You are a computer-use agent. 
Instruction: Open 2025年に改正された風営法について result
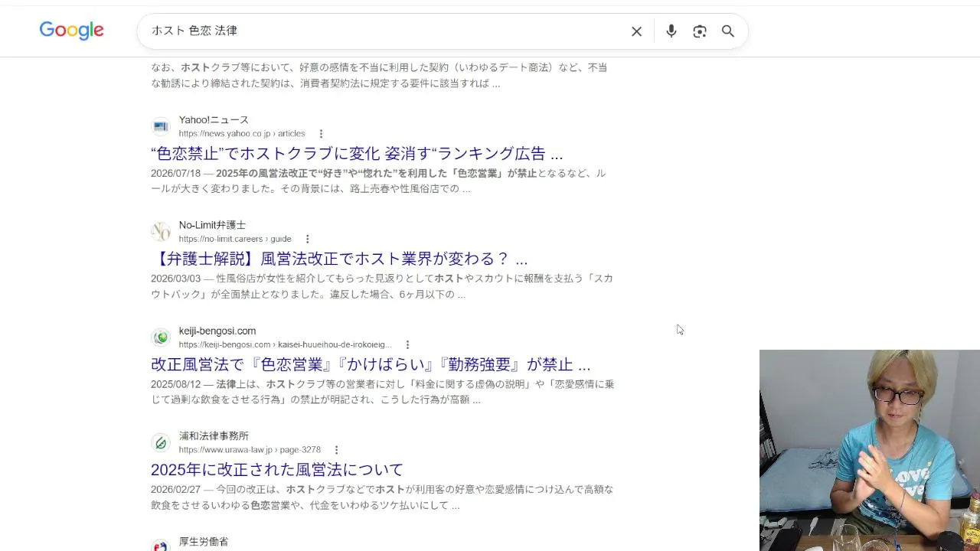click(277, 469)
